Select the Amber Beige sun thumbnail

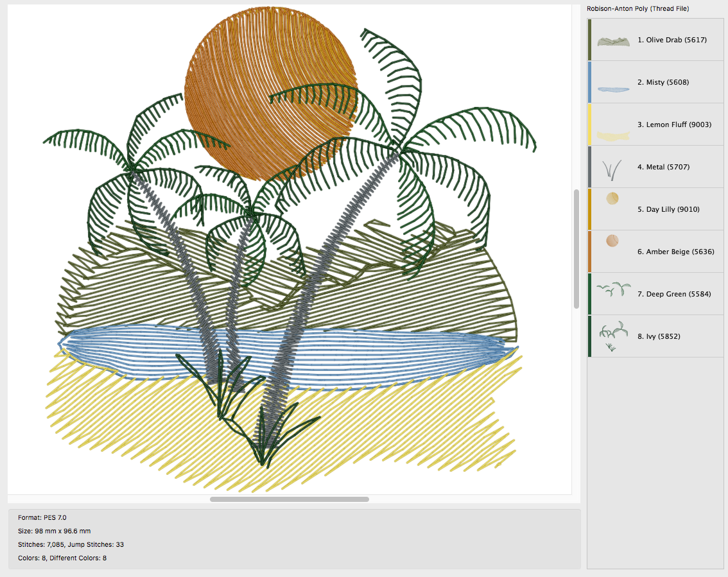(612, 241)
